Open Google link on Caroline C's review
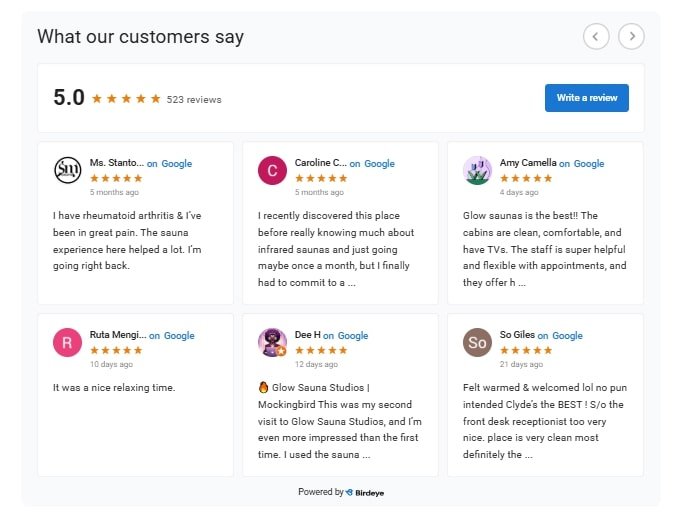Viewport: 689px width, 521px height. tap(382, 163)
